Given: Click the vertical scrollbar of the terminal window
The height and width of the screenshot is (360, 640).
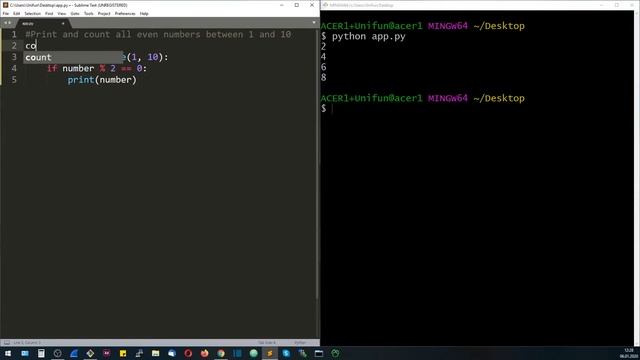Looking at the screenshot, I should pyautogui.click(x=637, y=178).
